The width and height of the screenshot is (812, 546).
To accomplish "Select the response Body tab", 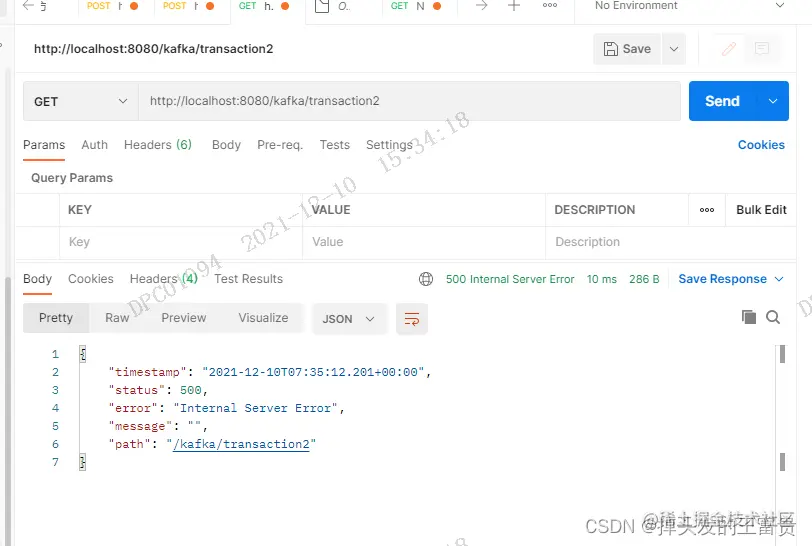I will 37,279.
